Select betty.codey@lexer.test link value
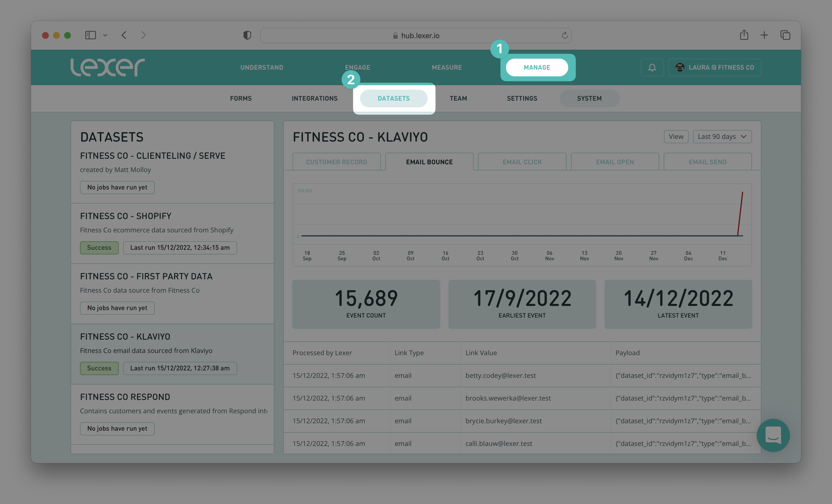 (500, 376)
